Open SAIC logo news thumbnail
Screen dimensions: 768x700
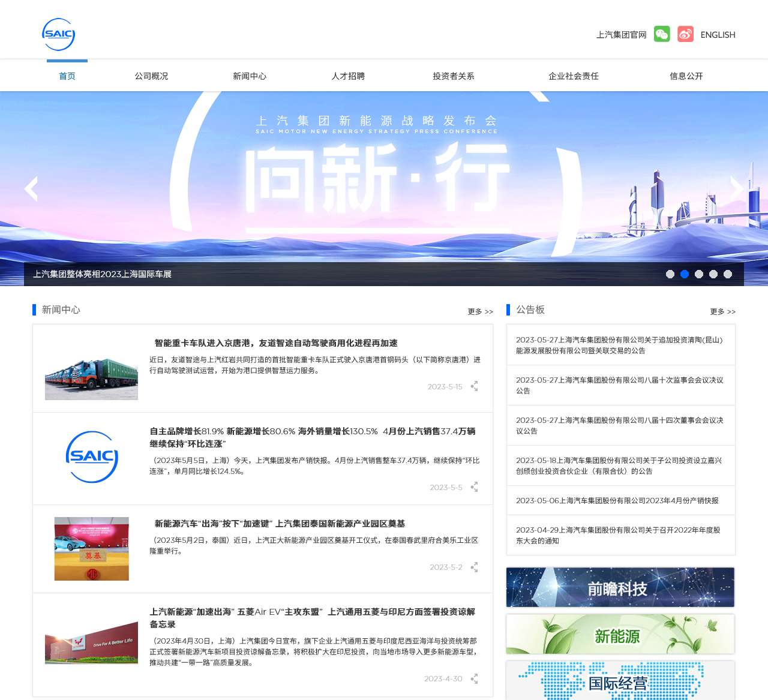91,457
